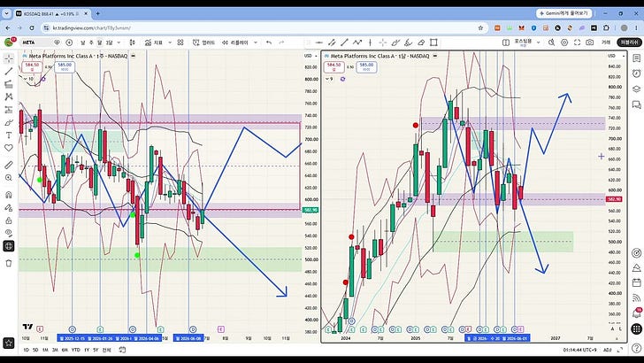The image size is (644, 363).
Task: Open the 지표 indicators menu
Action: click(x=154, y=42)
